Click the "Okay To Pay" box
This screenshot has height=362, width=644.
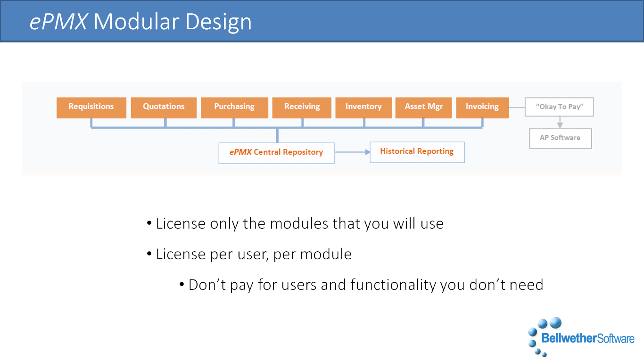[x=560, y=107]
